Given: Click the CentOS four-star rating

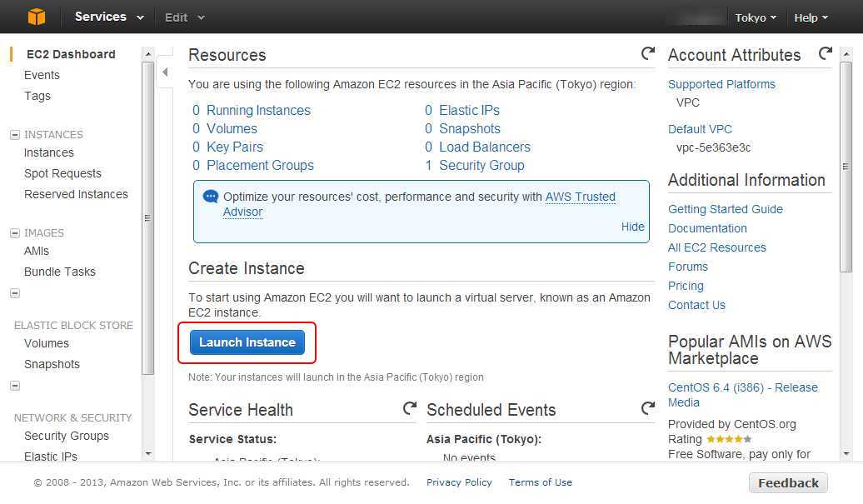Looking at the screenshot, I should tap(728, 439).
